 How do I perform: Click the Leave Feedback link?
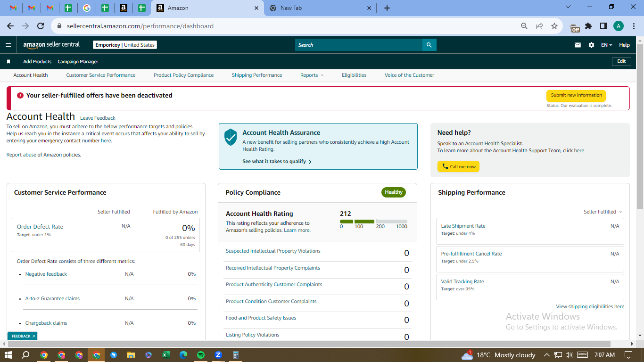tap(98, 118)
